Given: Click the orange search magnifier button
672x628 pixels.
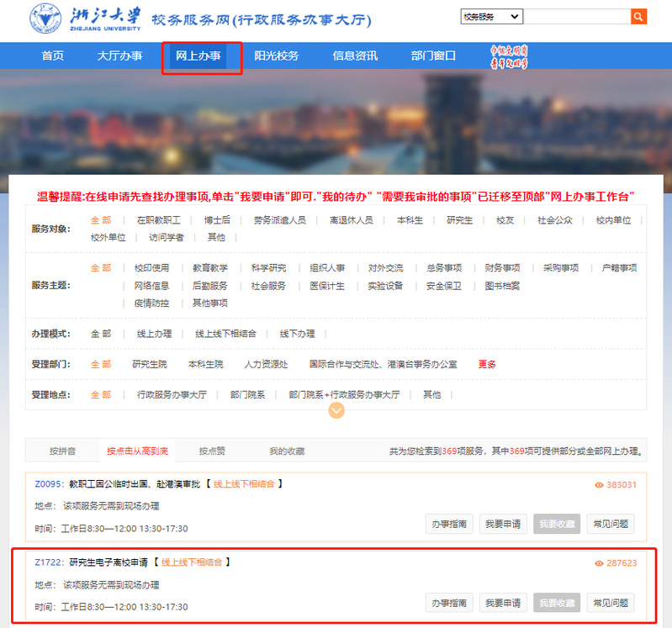Looking at the screenshot, I should coord(638,17).
